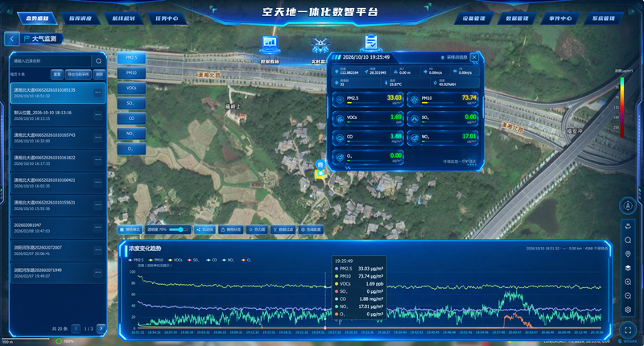Viewport: 644px width, 346px height.
Task: Click the PM10 73.74 reading card
Action: [x=444, y=100]
